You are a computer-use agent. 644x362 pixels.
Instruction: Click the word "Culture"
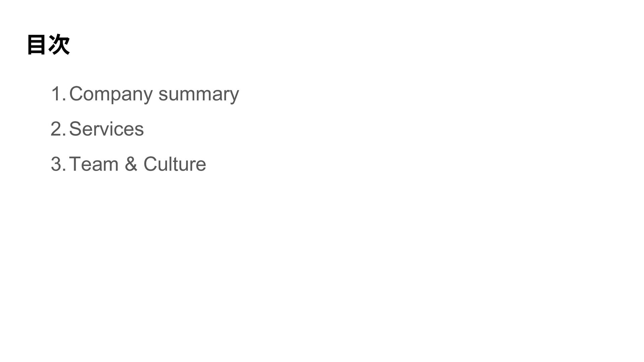tap(175, 164)
